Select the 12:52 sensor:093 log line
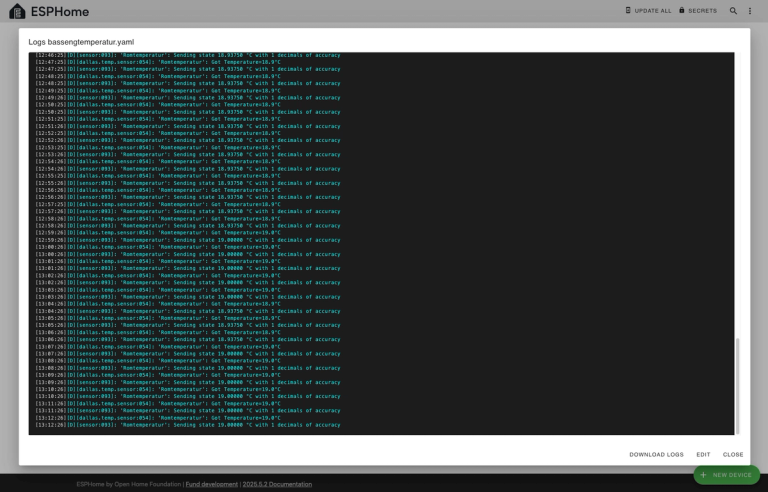The width and height of the screenshot is (768, 492). tap(188, 140)
